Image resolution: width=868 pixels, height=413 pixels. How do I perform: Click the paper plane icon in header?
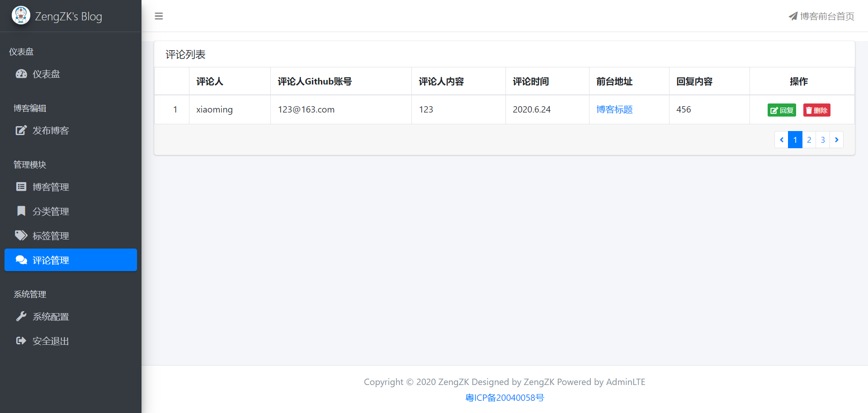pyautogui.click(x=793, y=16)
